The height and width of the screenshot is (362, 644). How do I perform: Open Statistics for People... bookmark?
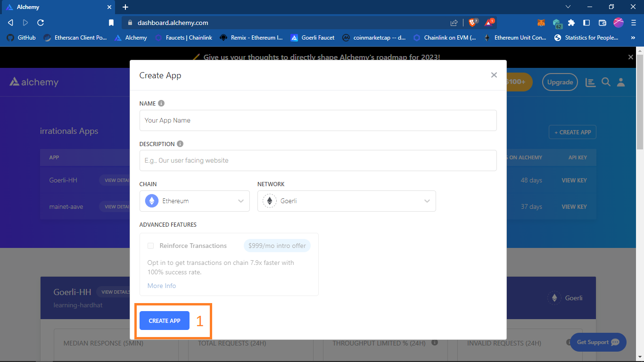586,38
